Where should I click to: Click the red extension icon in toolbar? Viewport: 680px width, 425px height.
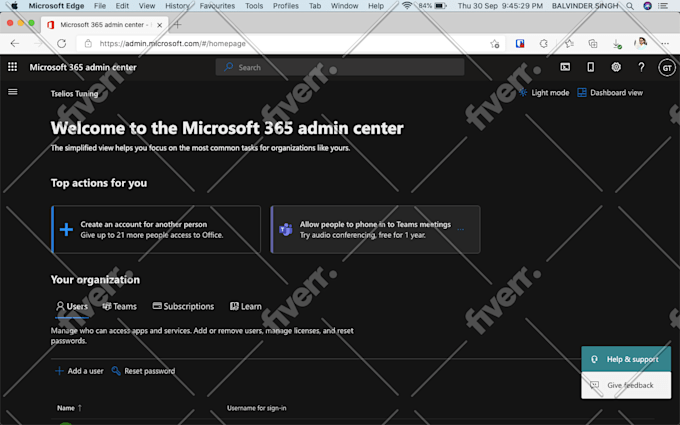tap(520, 43)
